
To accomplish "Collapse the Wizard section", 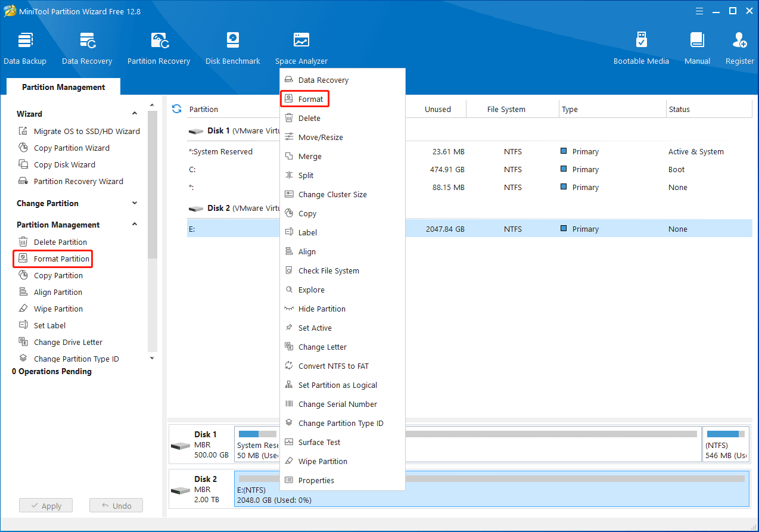I will point(135,114).
